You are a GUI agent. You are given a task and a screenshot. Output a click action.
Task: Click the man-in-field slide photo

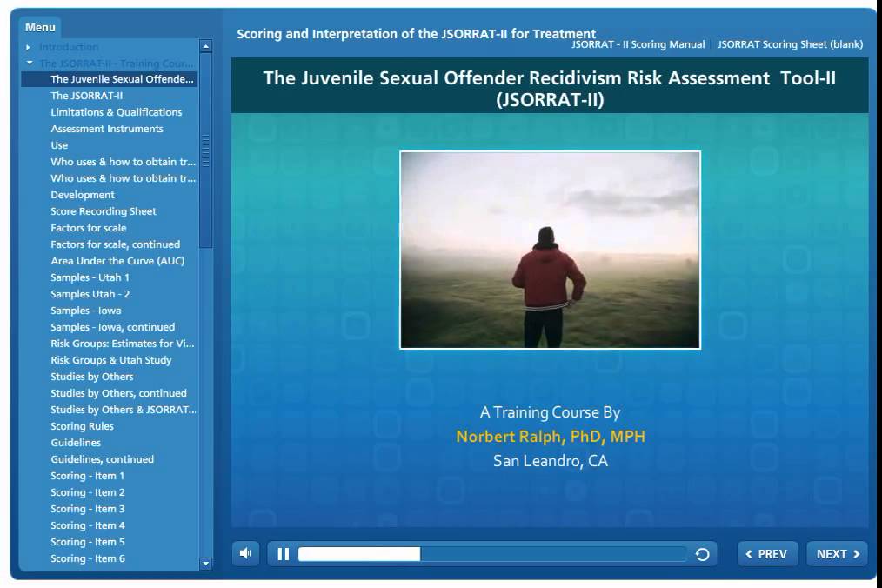coord(550,250)
